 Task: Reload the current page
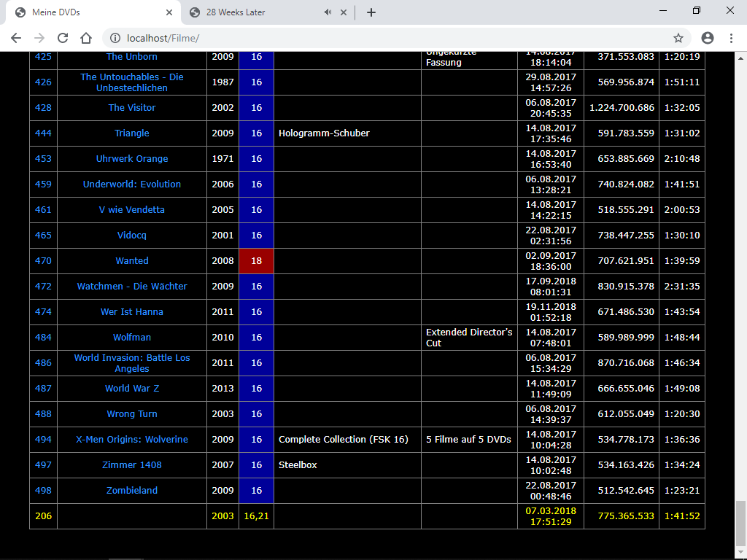click(63, 38)
